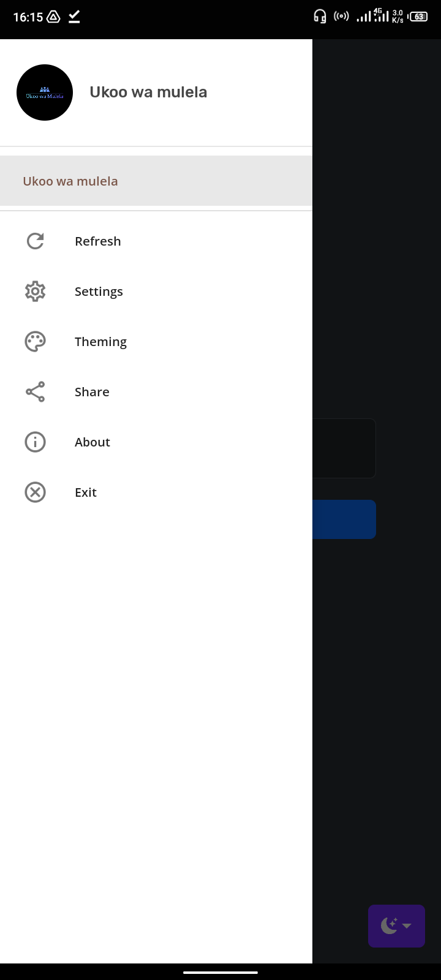Image resolution: width=441 pixels, height=980 pixels.
Task: Select the Refresh menu label
Action: [x=98, y=241]
